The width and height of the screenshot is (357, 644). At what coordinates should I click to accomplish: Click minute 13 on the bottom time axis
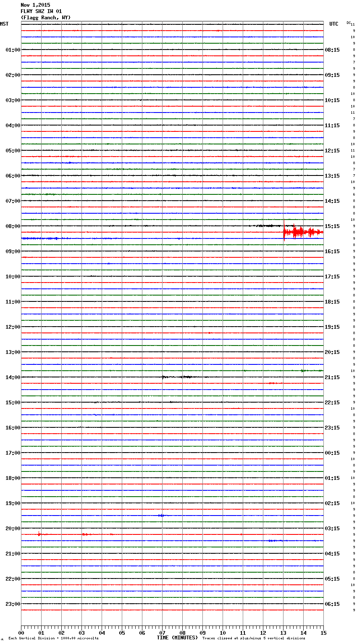[283, 633]
